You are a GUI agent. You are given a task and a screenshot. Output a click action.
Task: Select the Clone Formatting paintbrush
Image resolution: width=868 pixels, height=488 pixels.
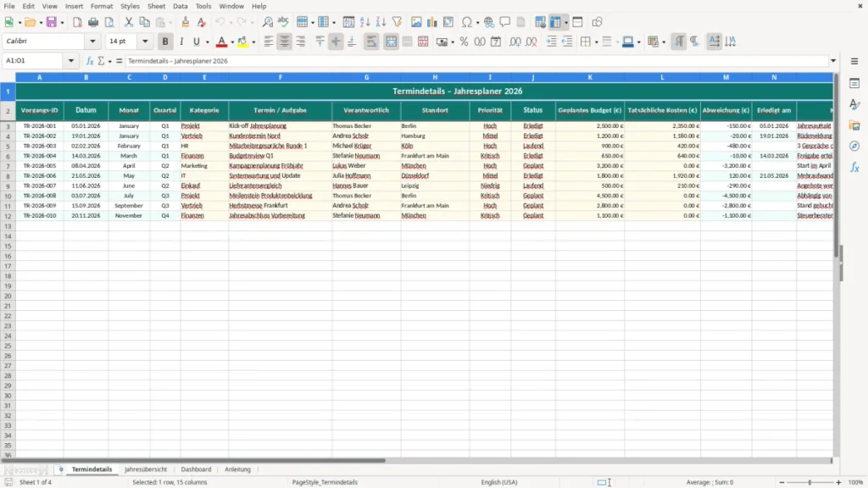tap(186, 22)
